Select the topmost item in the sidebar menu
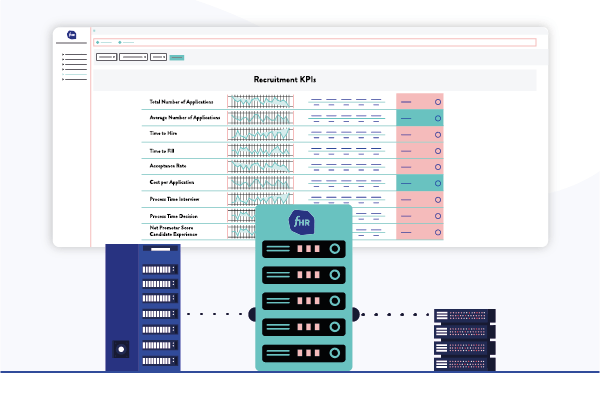Viewport: 601px width, 400px height. [74, 55]
